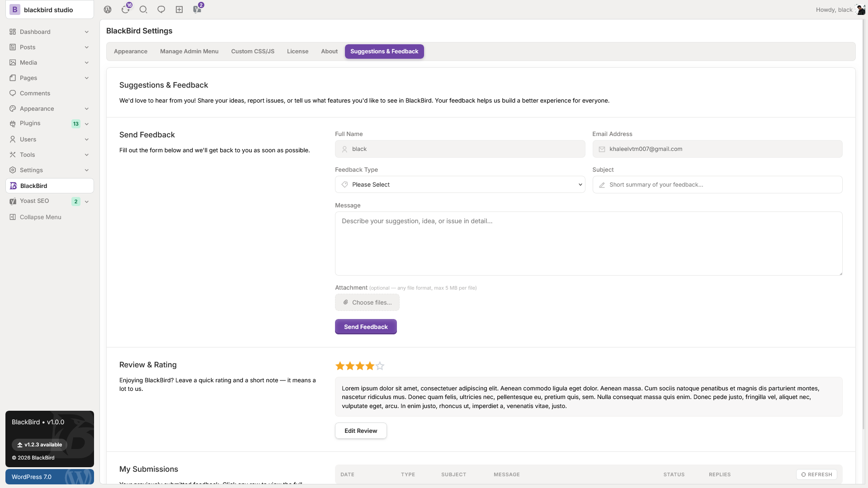Open the comments bubble icon in top bar
The width and height of the screenshot is (868, 488).
point(161,9)
